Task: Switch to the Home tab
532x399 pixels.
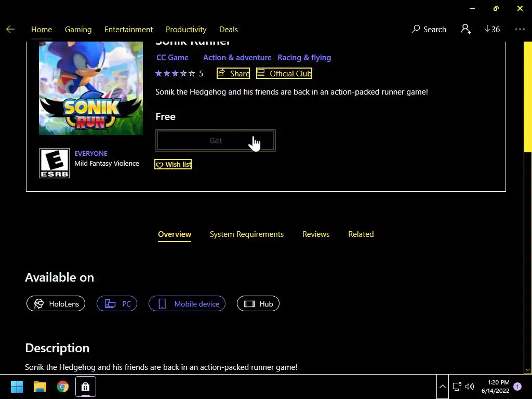Action: click(42, 30)
